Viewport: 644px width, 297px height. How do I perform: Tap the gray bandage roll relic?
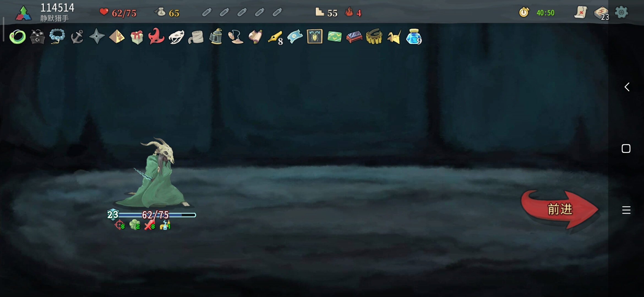pyautogui.click(x=196, y=37)
